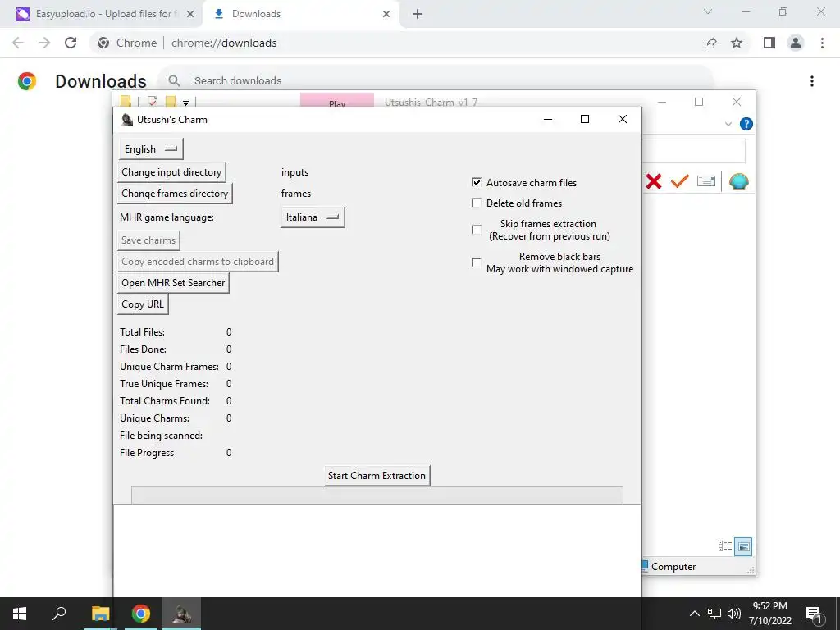This screenshot has height=630, width=840.
Task: Open Chrome tab search chevron
Action: (x=708, y=11)
